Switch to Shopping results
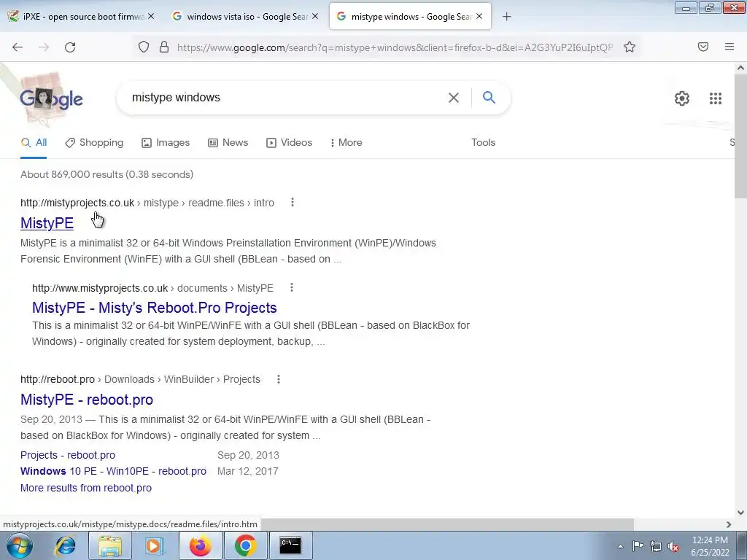This screenshot has height=560, width=747. pos(94,142)
